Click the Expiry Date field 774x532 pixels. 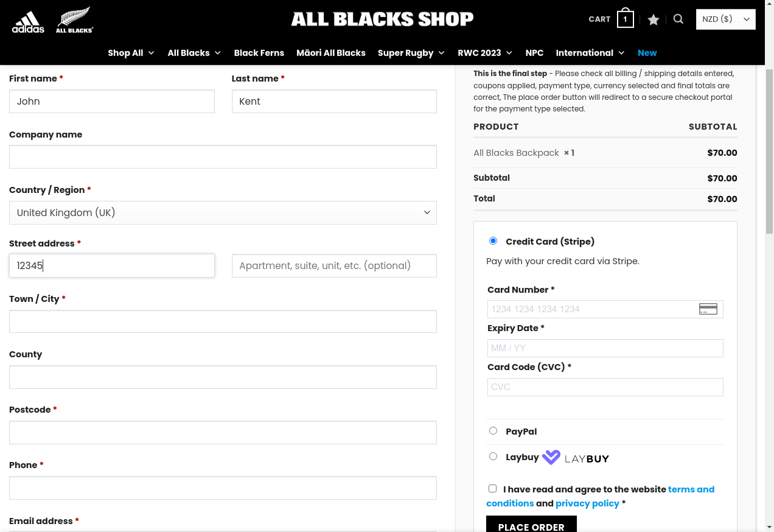605,348
